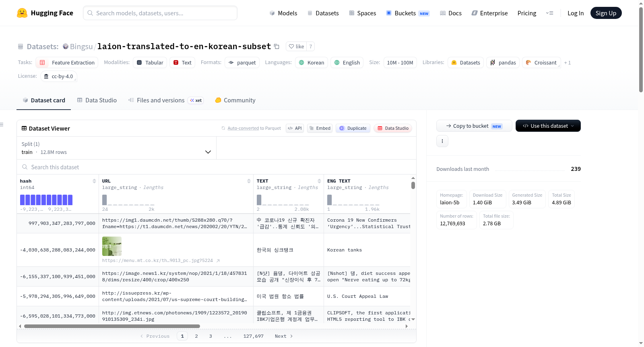Open the Bingsu author link
This screenshot has width=644, height=347.
tap(81, 46)
